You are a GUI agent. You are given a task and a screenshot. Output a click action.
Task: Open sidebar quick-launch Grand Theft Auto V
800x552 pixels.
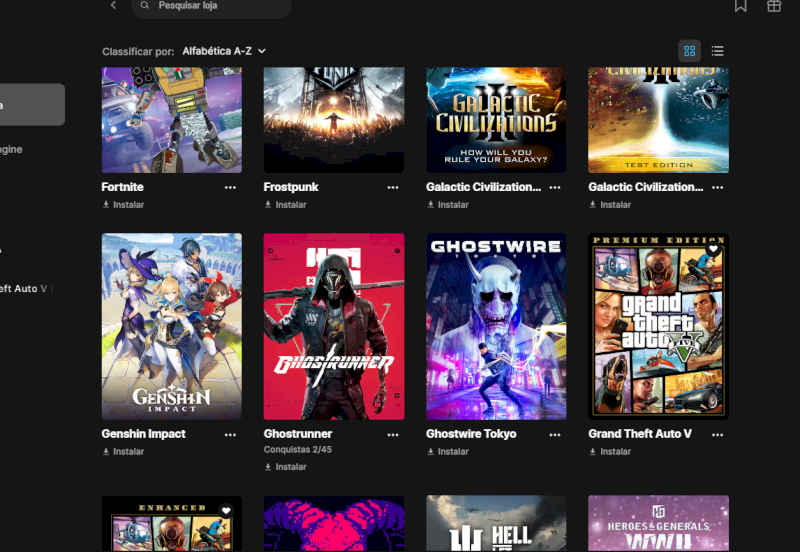pos(26,288)
